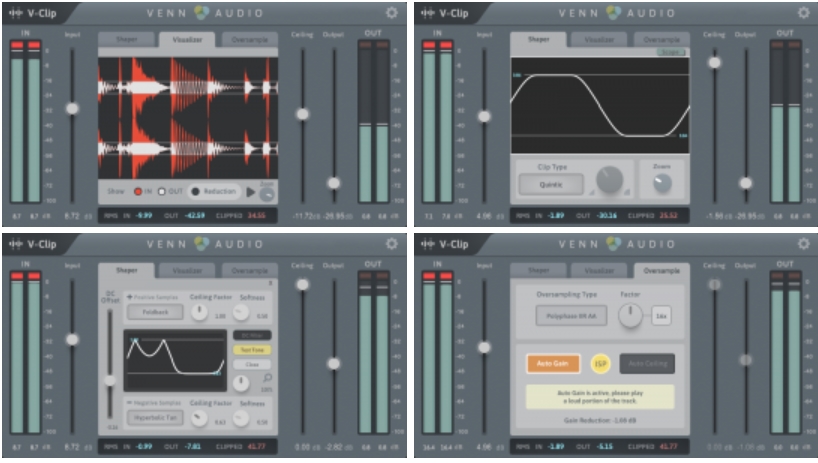818x463 pixels.
Task: Toggle the dark Auto Ceiling button
Action: pos(647,363)
